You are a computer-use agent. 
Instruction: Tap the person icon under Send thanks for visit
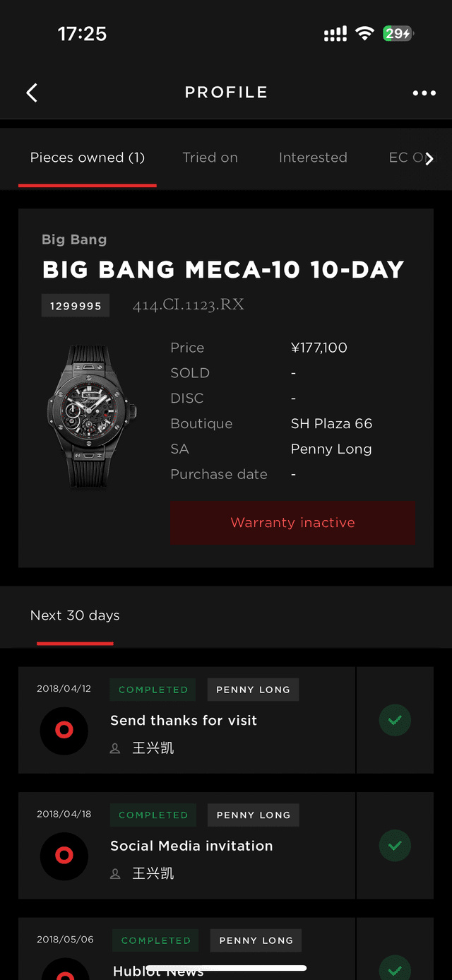pyautogui.click(x=115, y=748)
